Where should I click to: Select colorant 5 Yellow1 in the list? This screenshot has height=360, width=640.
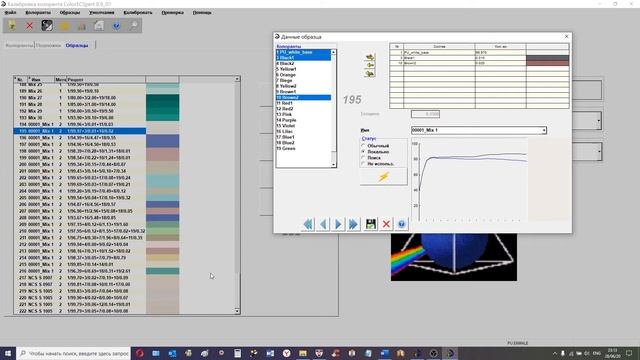[303, 69]
